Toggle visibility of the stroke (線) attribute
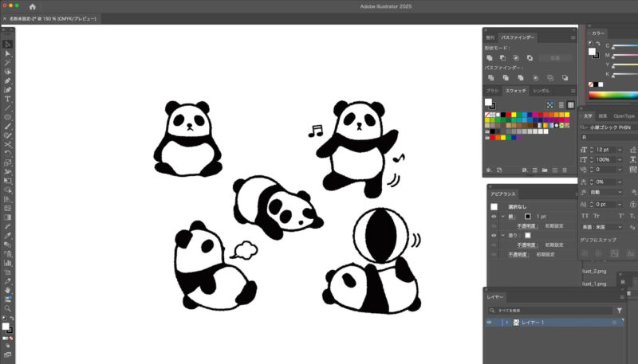Viewport: 638px width, 364px height. coord(493,217)
